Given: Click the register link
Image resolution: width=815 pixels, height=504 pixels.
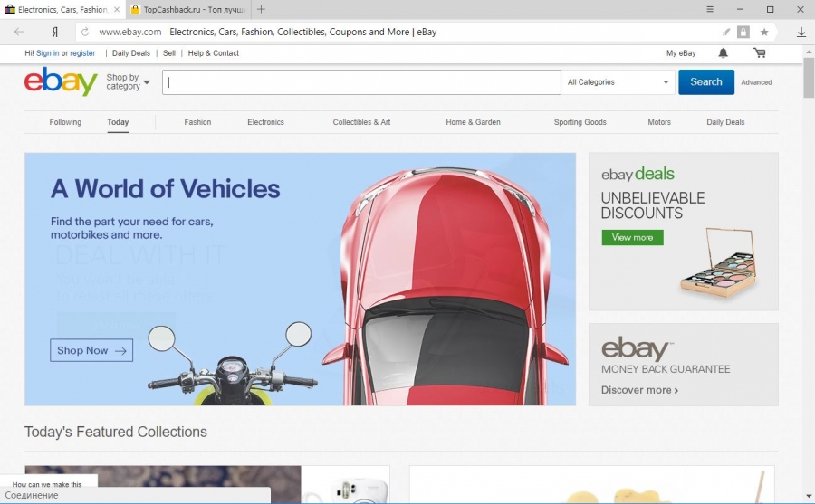Looking at the screenshot, I should pos(82,53).
